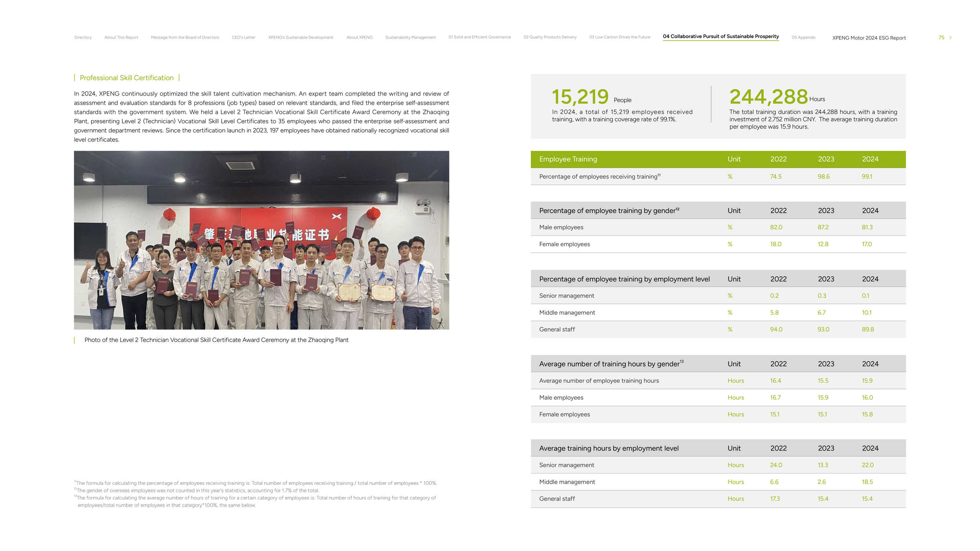Open Message from the Board of Directors
The height and width of the screenshot is (551, 980).
pos(185,37)
